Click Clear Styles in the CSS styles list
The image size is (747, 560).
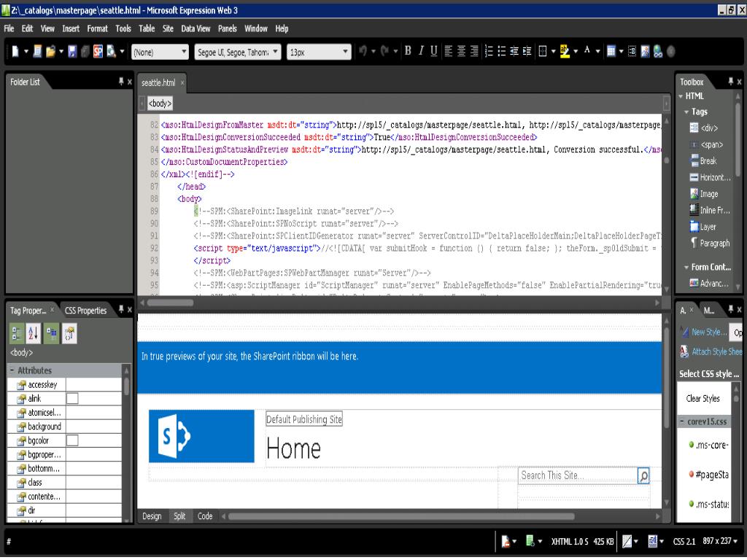[x=703, y=399]
